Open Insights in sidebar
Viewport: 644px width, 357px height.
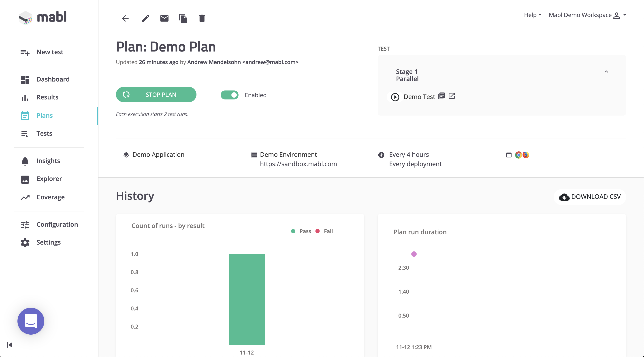(48, 161)
